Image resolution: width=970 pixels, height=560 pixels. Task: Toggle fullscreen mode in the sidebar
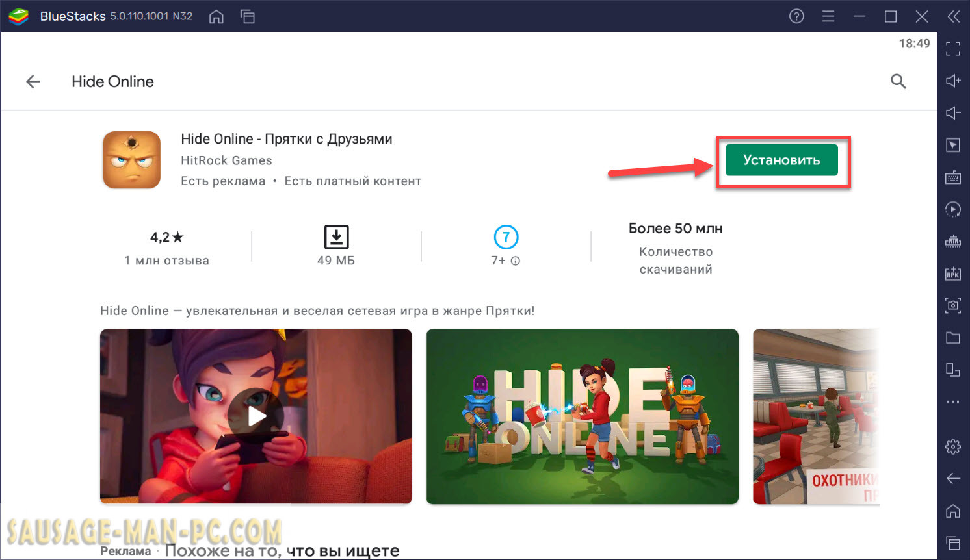[x=953, y=49]
